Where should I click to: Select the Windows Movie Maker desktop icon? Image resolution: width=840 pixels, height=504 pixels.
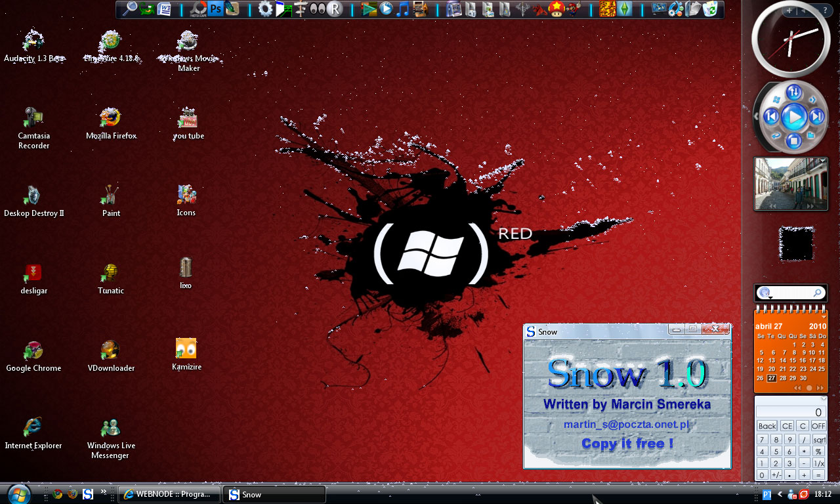188,51
